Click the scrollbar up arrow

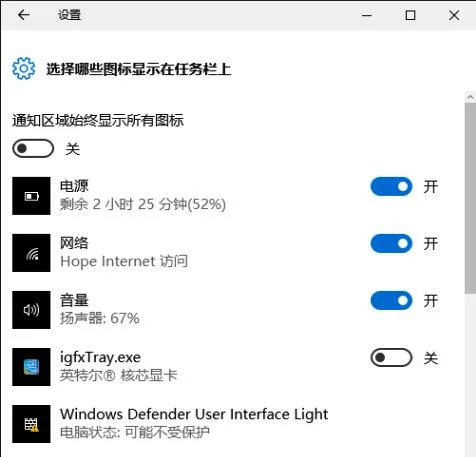click(x=470, y=97)
